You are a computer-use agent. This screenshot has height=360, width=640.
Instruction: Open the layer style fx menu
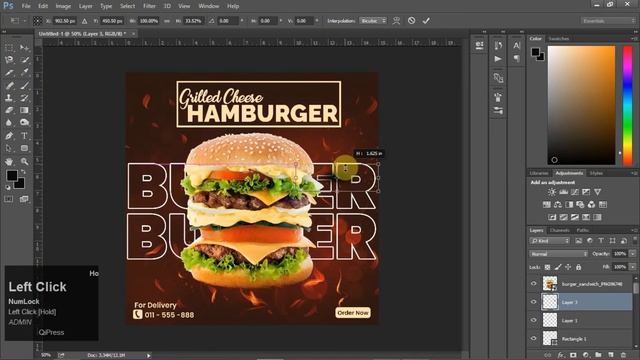[x=561, y=355]
